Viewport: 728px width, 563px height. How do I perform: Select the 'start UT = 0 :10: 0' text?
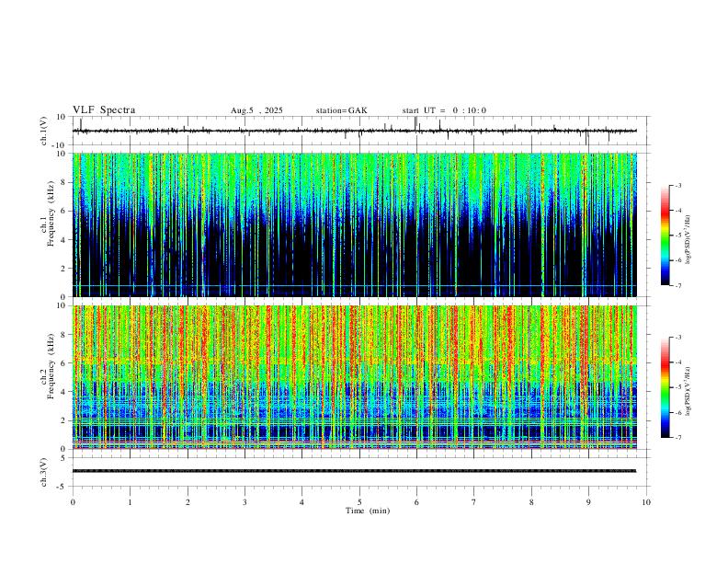point(444,110)
